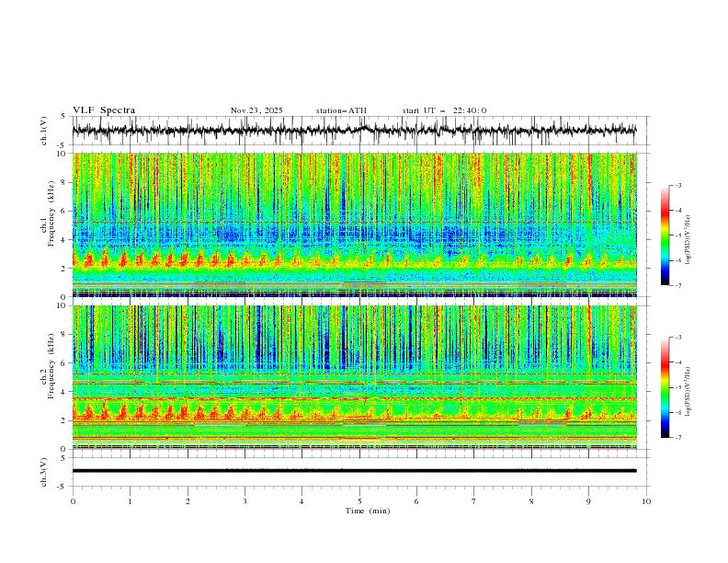Click the '-7' tick on ch.2 colorbar
The width and height of the screenshot is (728, 563).
click(x=677, y=438)
